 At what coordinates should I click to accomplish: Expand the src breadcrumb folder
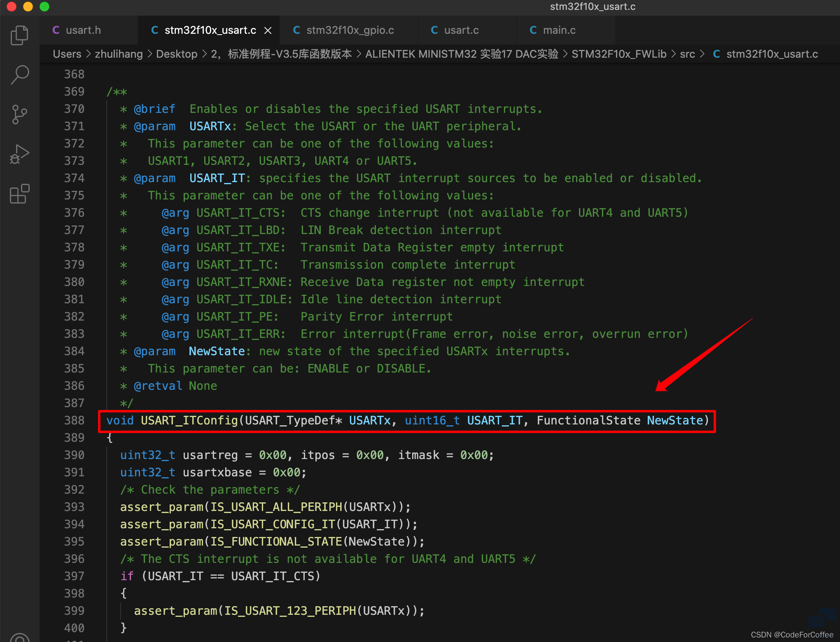pos(687,54)
